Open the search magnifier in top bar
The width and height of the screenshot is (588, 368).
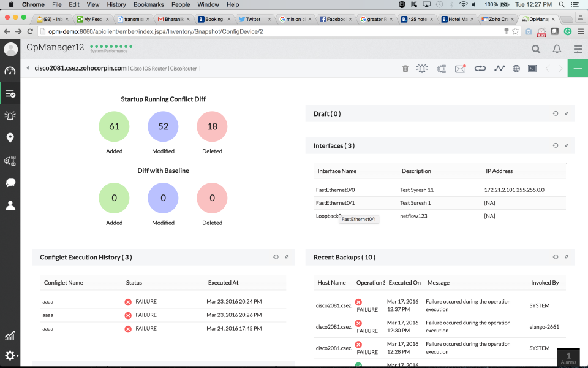pos(536,49)
